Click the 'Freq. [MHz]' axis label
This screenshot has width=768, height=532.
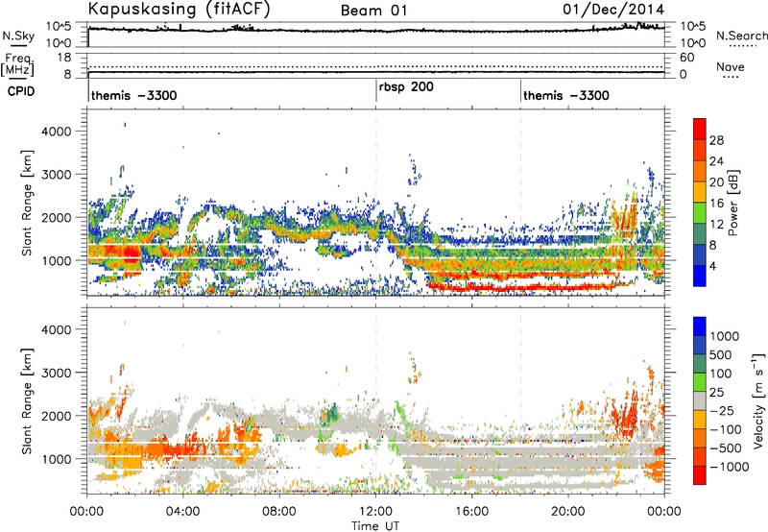(x=17, y=64)
